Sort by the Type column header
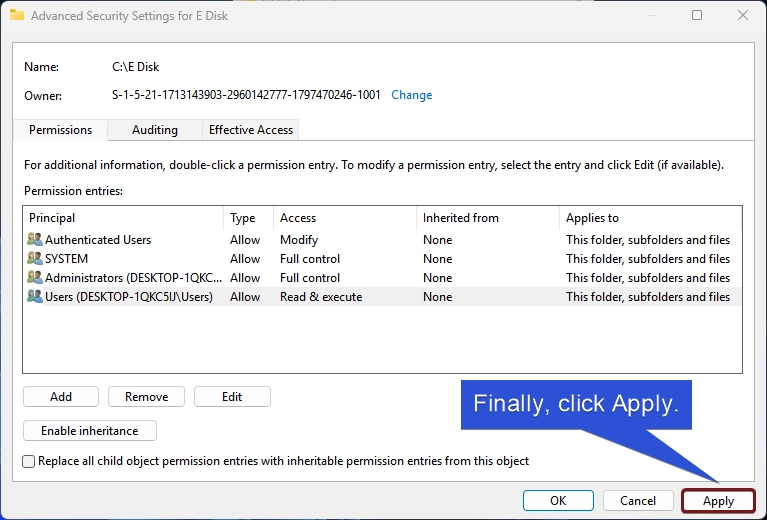This screenshot has height=520, width=767. tap(248, 218)
